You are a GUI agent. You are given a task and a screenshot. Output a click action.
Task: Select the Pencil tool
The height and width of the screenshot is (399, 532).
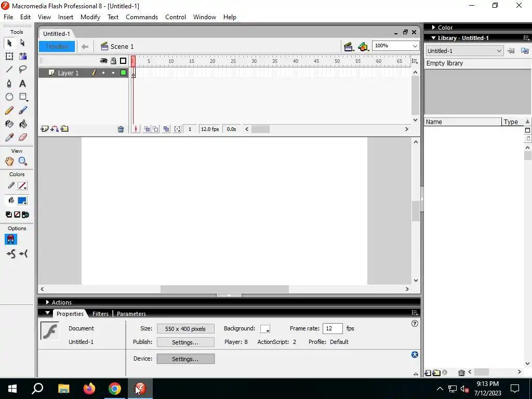[x=9, y=110]
